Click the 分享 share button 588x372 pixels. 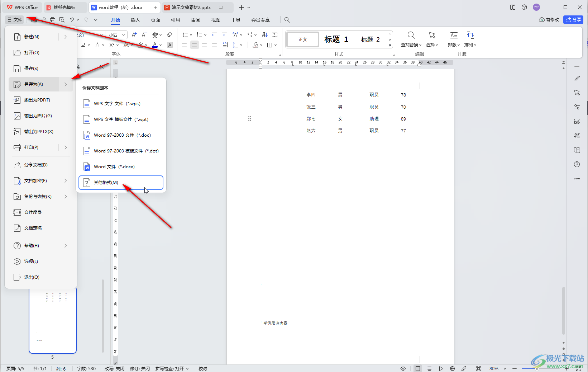coord(573,20)
